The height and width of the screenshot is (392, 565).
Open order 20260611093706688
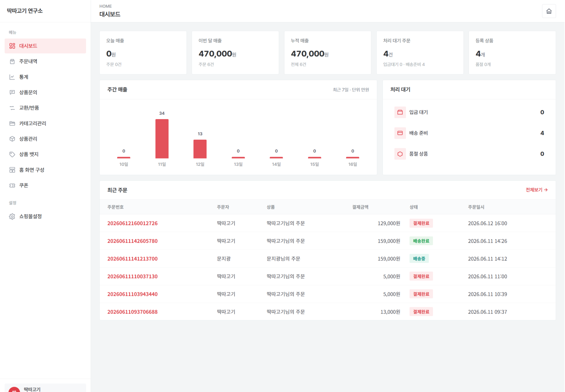(132, 312)
